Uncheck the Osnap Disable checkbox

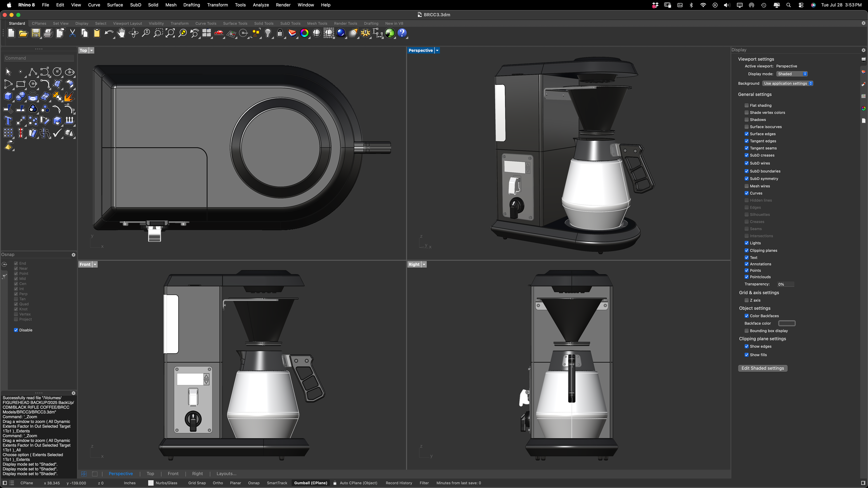16,330
